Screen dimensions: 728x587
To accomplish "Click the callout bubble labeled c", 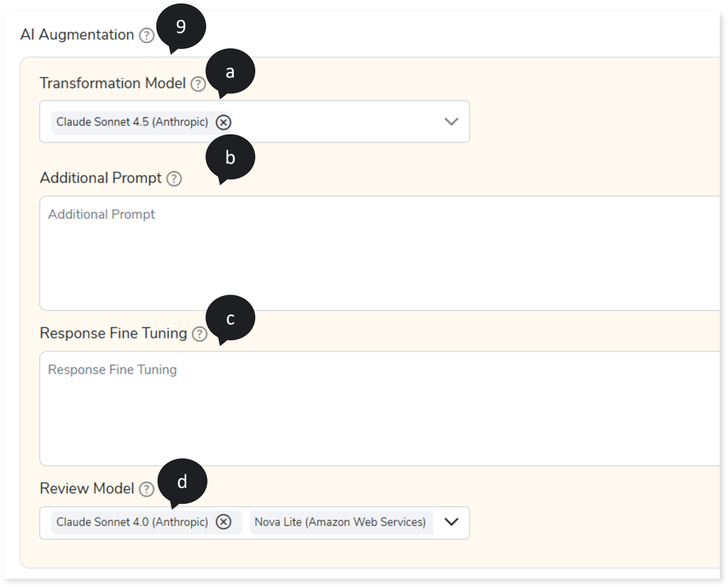I will click(230, 319).
